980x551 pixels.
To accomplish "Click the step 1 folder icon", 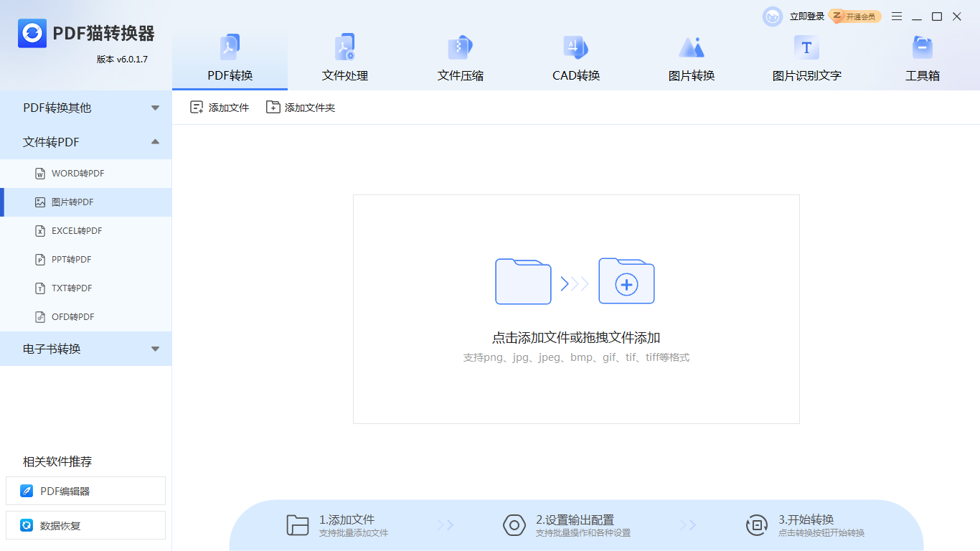I will 297,525.
